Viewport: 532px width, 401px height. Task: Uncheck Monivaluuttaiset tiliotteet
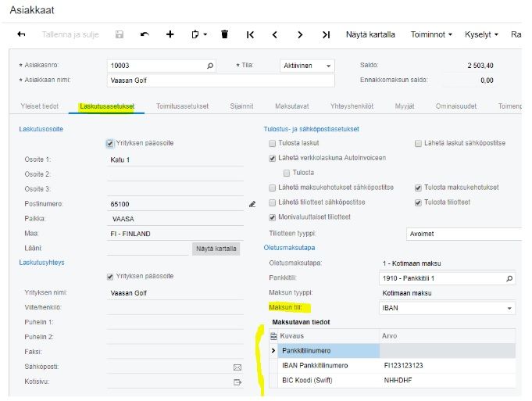[x=272, y=217]
